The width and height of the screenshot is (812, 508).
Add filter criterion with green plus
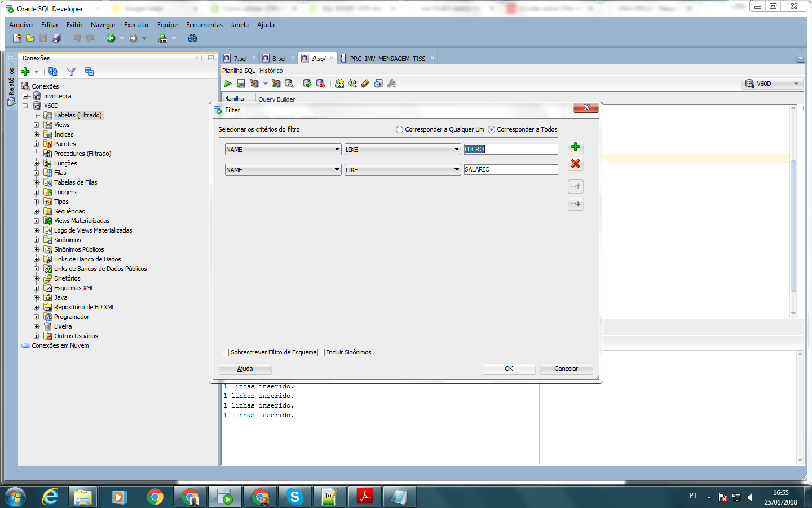pos(576,147)
